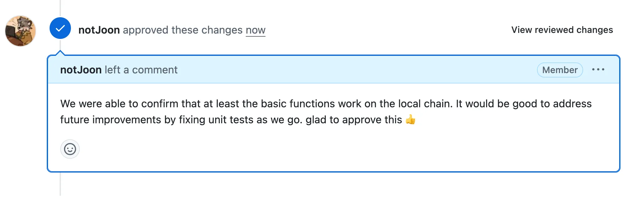This screenshot has width=644, height=197.
Task: Click the timeline line above the checkmark
Action: pos(60,8)
